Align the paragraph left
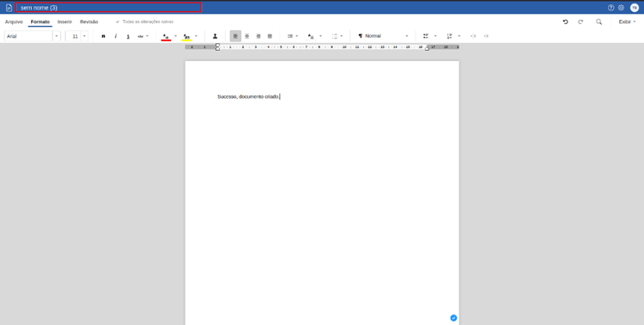 pyautogui.click(x=235, y=36)
